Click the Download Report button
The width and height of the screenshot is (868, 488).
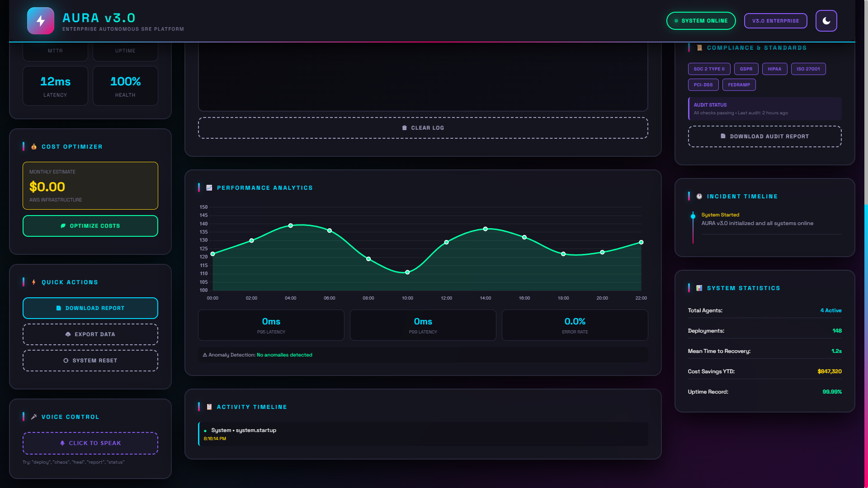click(90, 308)
